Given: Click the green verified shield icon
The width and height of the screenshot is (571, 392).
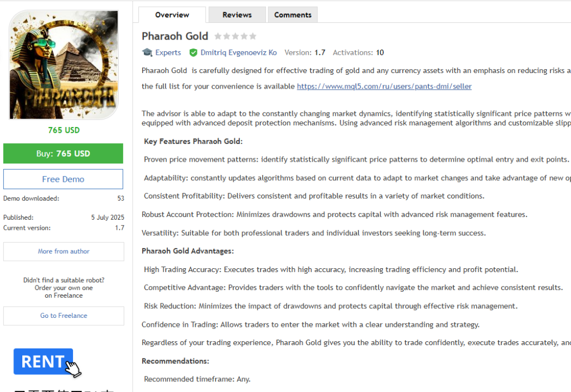Looking at the screenshot, I should coord(193,52).
